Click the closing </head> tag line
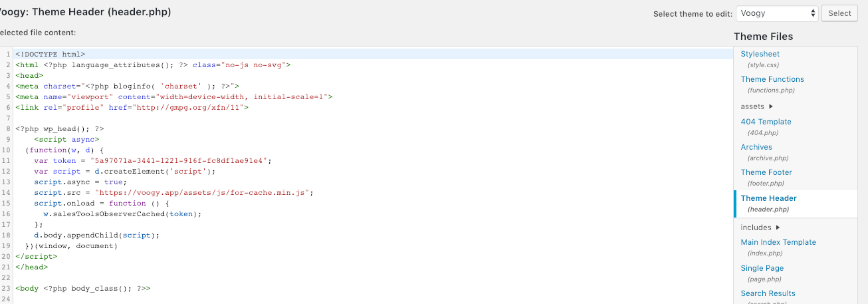This screenshot has width=868, height=304. click(x=32, y=267)
